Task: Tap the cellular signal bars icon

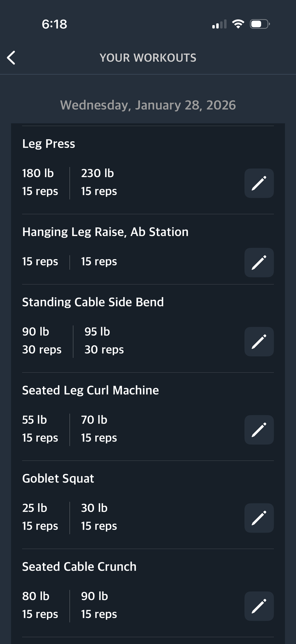Action: [219, 24]
